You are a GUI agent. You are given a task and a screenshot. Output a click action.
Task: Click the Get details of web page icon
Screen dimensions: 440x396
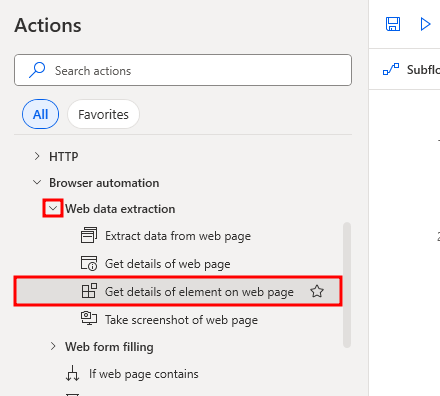[x=89, y=263]
